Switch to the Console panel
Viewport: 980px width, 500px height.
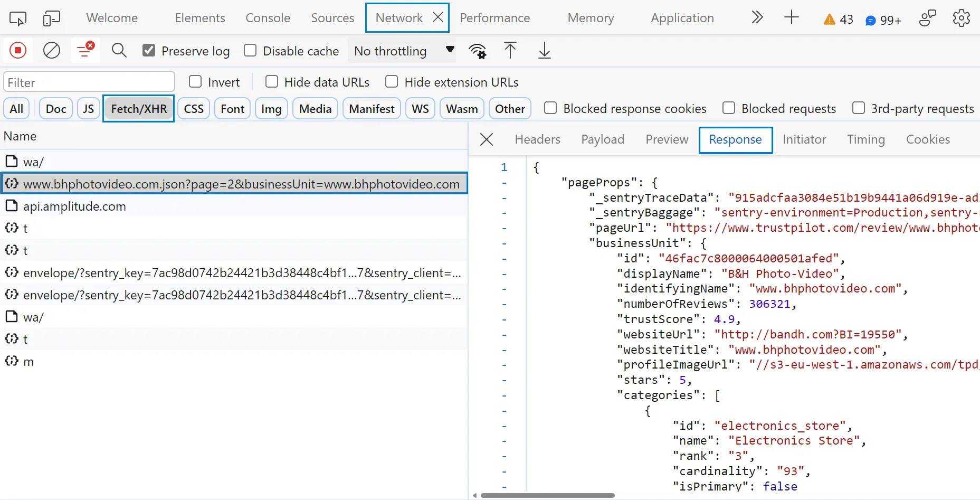(x=268, y=17)
